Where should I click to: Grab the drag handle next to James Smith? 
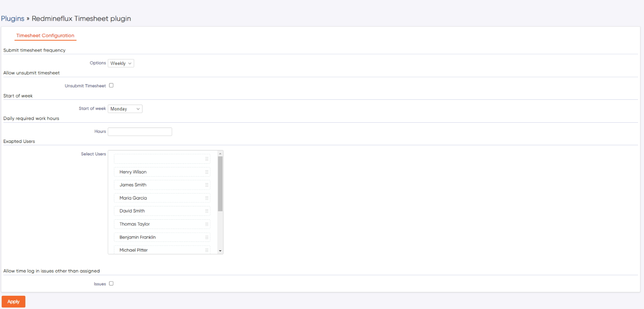206,185
